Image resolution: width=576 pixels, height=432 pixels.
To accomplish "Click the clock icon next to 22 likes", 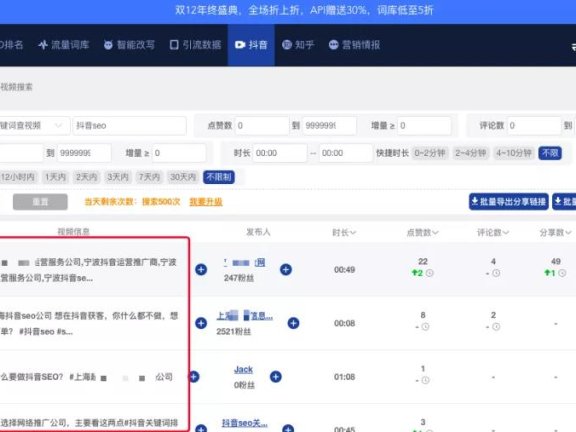I will pos(429,273).
